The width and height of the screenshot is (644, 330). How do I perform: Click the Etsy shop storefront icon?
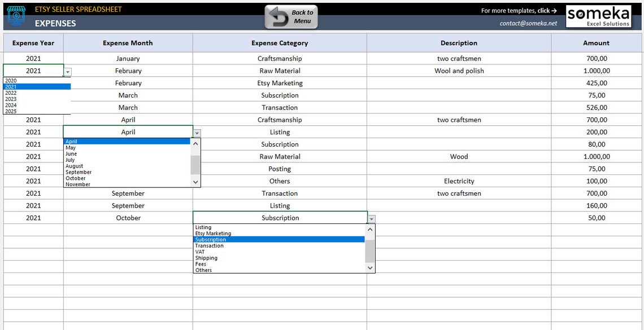(x=16, y=16)
